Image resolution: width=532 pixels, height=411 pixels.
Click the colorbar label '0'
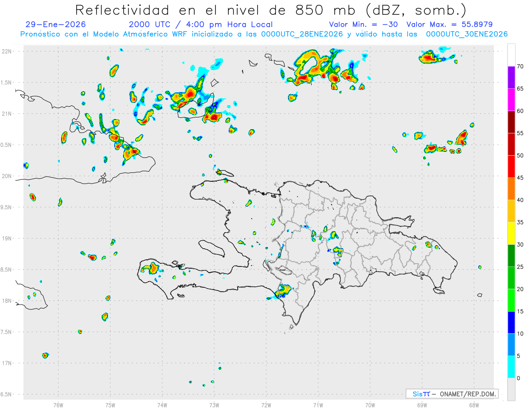518,378
